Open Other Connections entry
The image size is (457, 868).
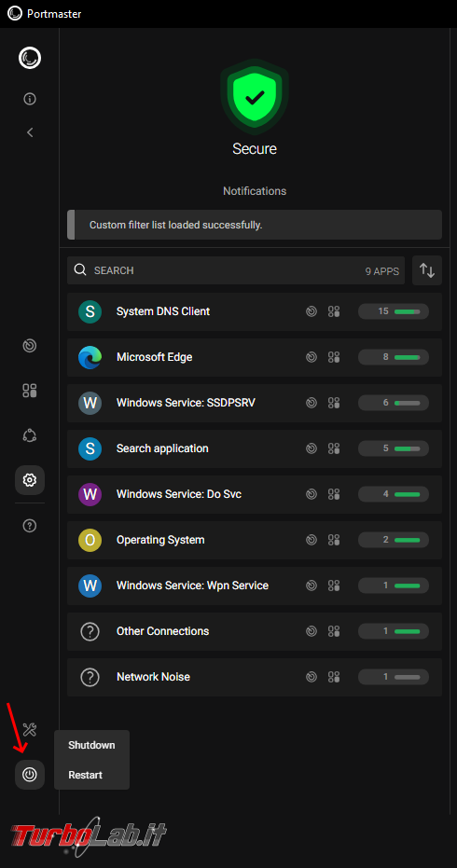point(255,631)
